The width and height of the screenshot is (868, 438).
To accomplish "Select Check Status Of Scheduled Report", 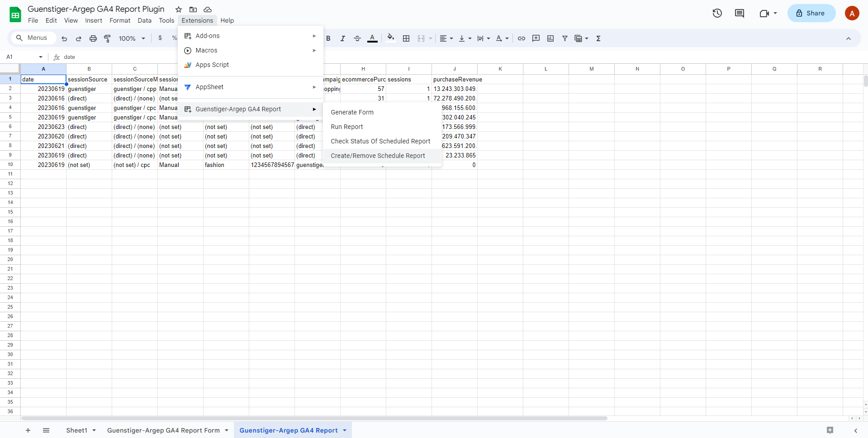I will [382, 141].
